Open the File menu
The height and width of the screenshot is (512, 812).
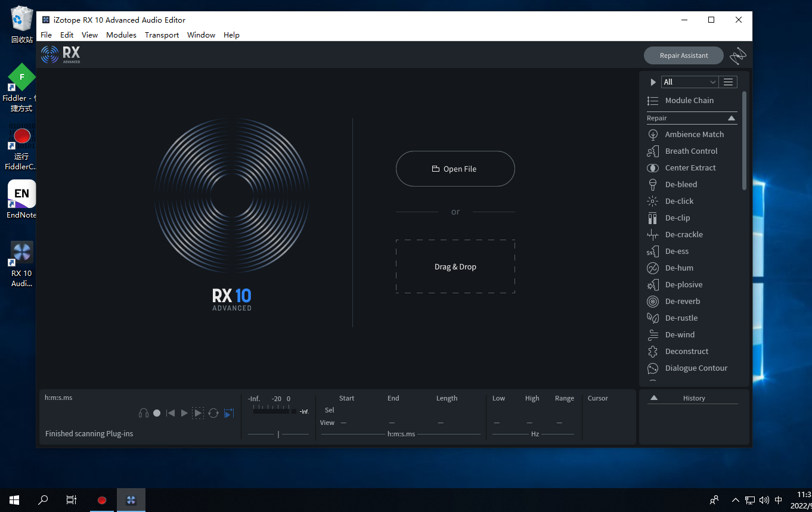pyautogui.click(x=46, y=35)
